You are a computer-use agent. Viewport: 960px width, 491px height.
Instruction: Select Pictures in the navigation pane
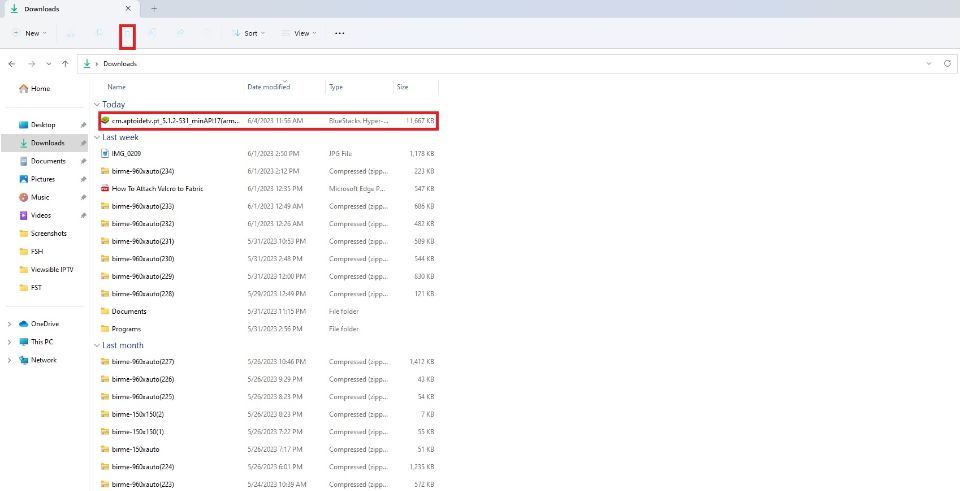(43, 179)
